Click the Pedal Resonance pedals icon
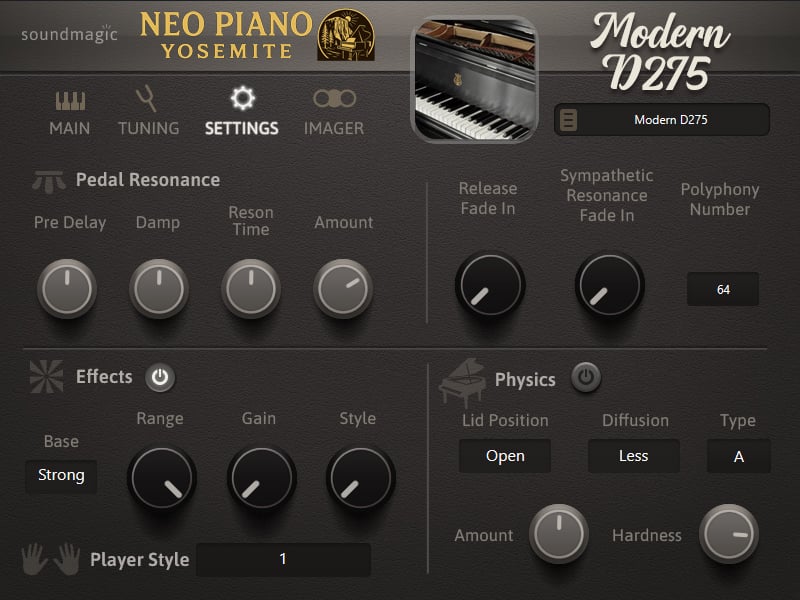Image resolution: width=800 pixels, height=600 pixels. (x=48, y=182)
